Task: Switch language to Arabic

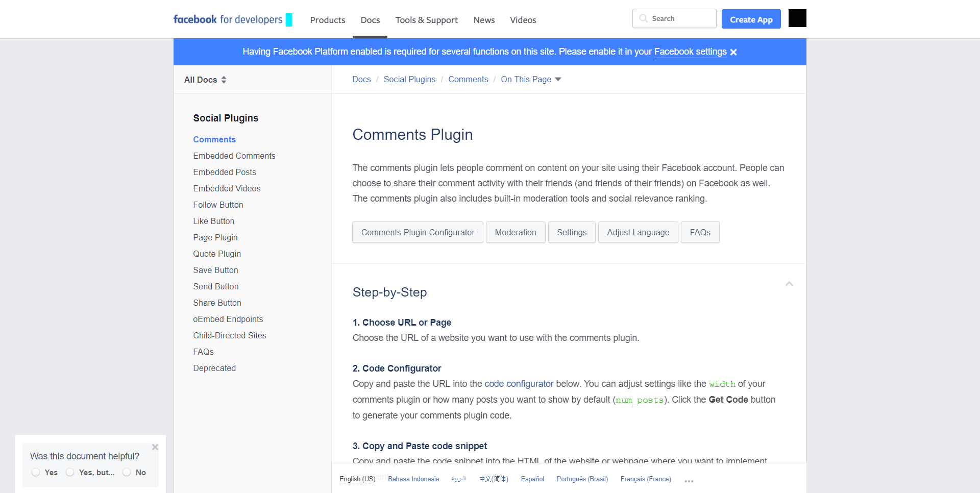Action: click(459, 479)
